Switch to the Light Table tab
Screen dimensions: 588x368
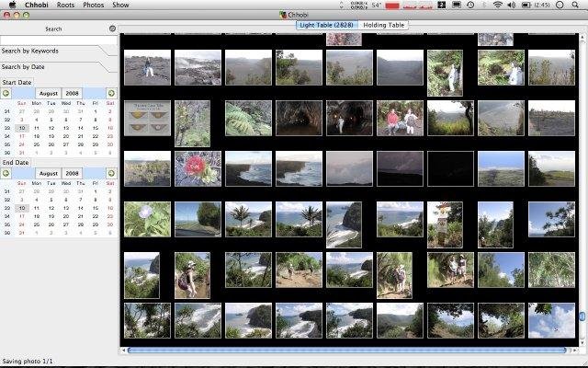click(x=327, y=25)
